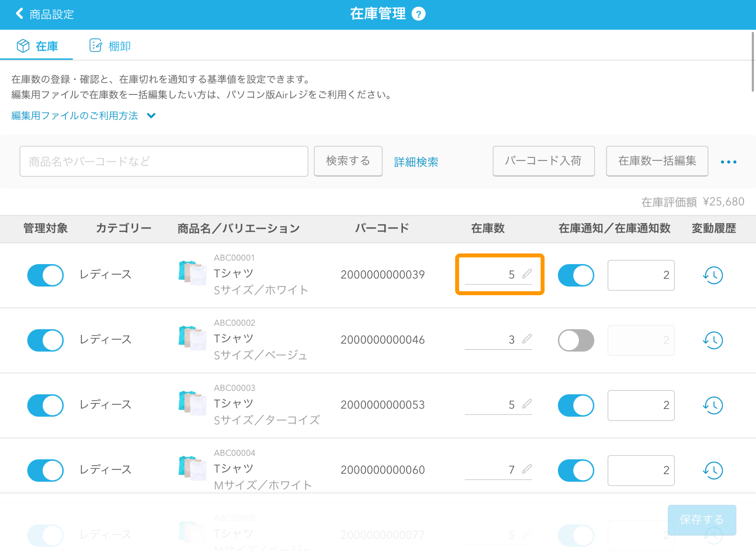
Task: Click barcode 2000000000046
Action: tap(382, 340)
